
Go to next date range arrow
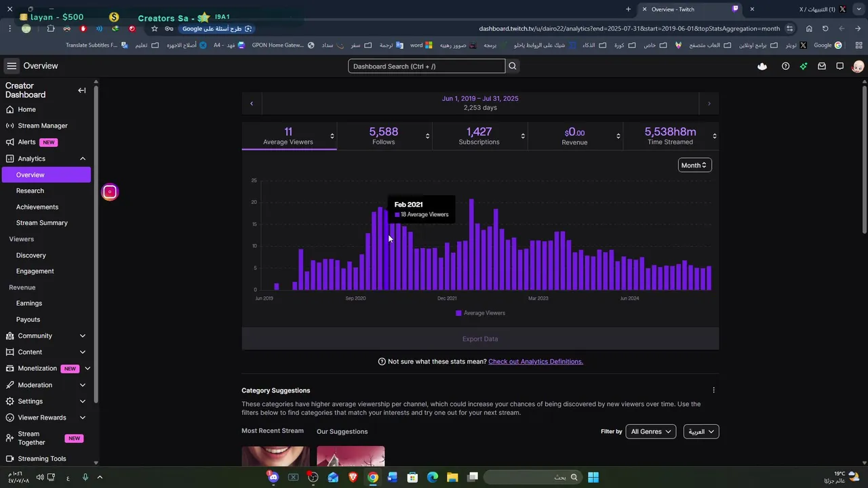click(709, 104)
